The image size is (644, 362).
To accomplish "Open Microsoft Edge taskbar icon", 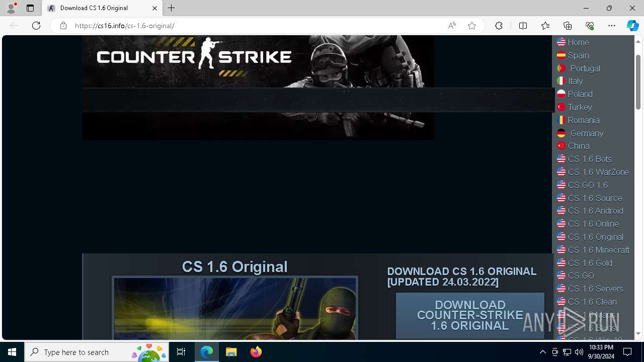I will click(x=207, y=352).
